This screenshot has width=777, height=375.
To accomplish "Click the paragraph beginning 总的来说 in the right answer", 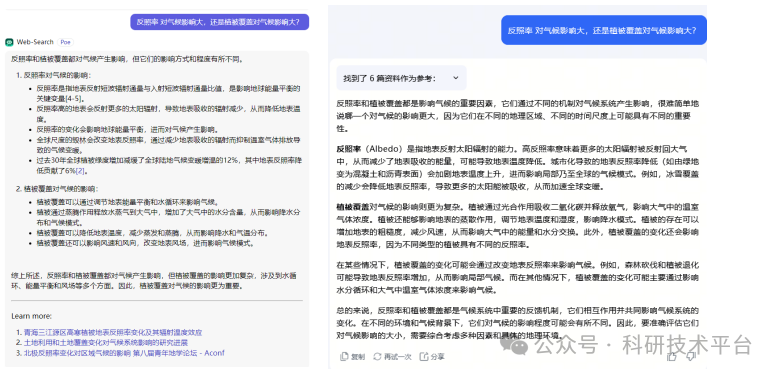I will pos(518,323).
